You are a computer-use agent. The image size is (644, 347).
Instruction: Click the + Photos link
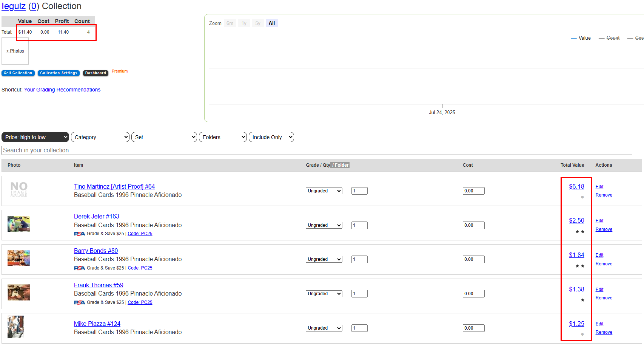(15, 51)
